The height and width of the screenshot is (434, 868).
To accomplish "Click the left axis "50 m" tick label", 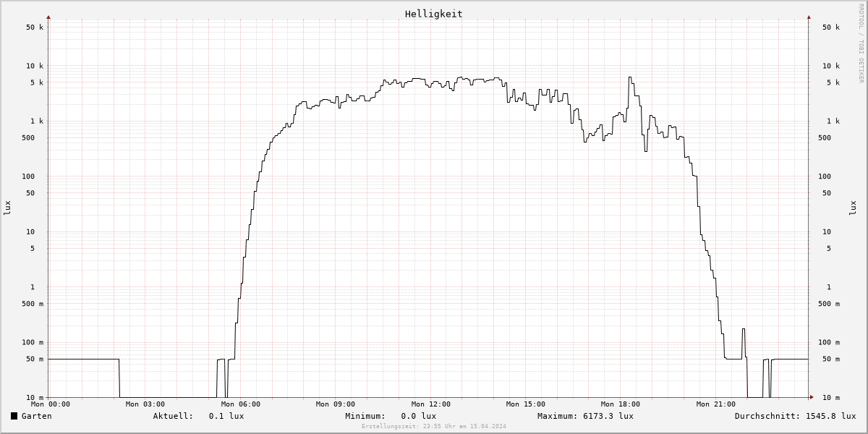I will (35, 359).
